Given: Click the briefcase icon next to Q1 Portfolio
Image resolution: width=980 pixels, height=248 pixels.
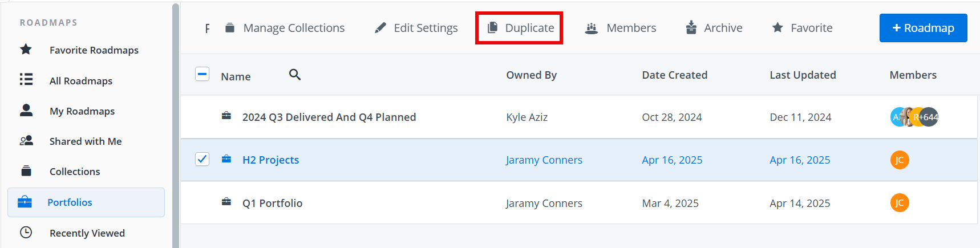Looking at the screenshot, I should [x=226, y=202].
